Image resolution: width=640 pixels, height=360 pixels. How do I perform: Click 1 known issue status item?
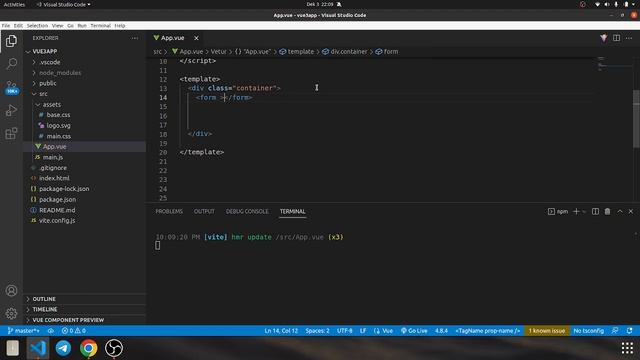pyautogui.click(x=547, y=331)
